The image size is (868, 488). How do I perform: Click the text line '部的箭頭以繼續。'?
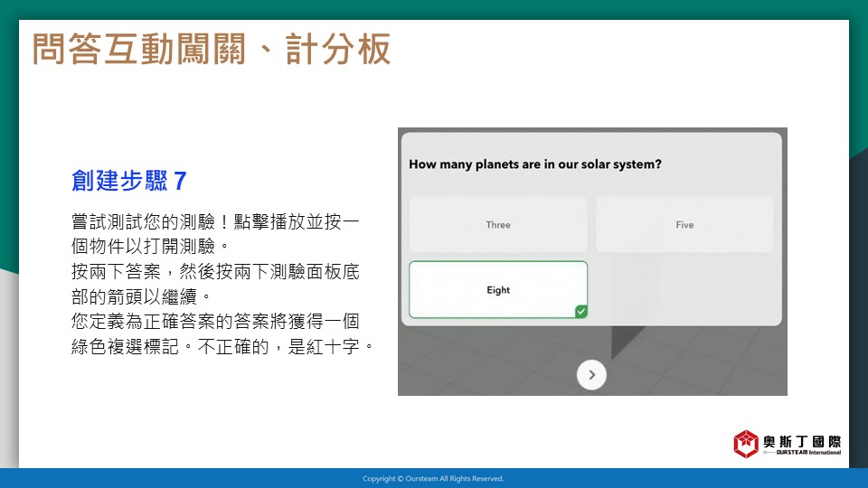[x=141, y=297]
